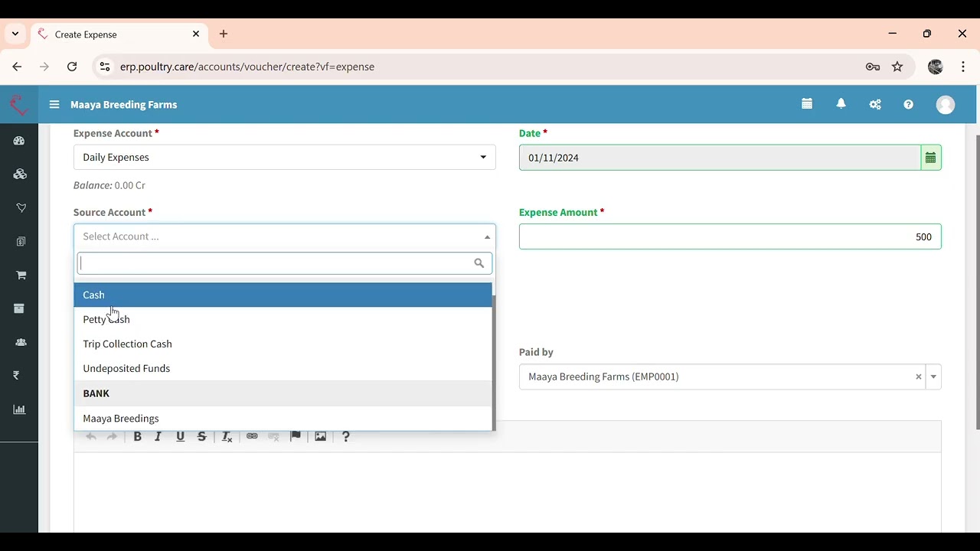Click the Poultry Care logo
This screenshot has width=980, height=551.
tap(19, 105)
